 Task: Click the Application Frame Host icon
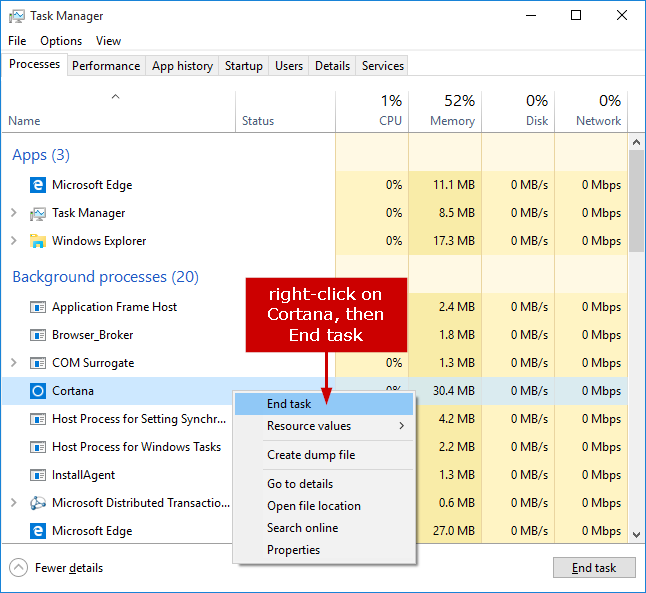click(x=38, y=307)
